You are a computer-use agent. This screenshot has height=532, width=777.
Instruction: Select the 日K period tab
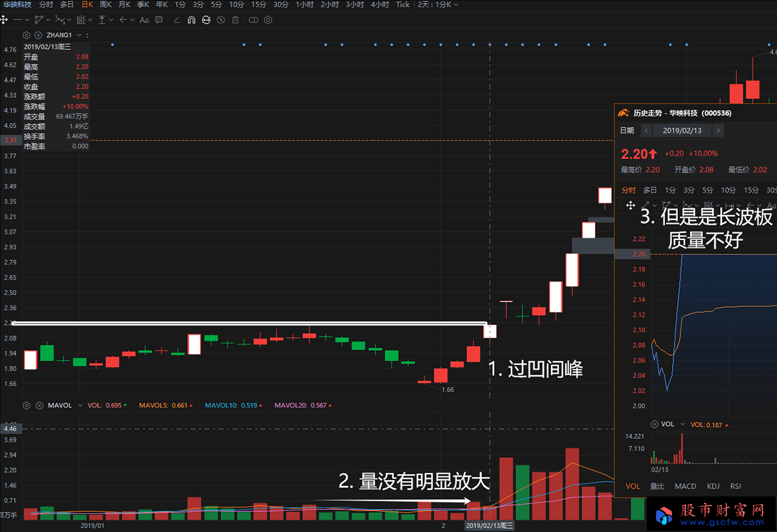point(86,5)
